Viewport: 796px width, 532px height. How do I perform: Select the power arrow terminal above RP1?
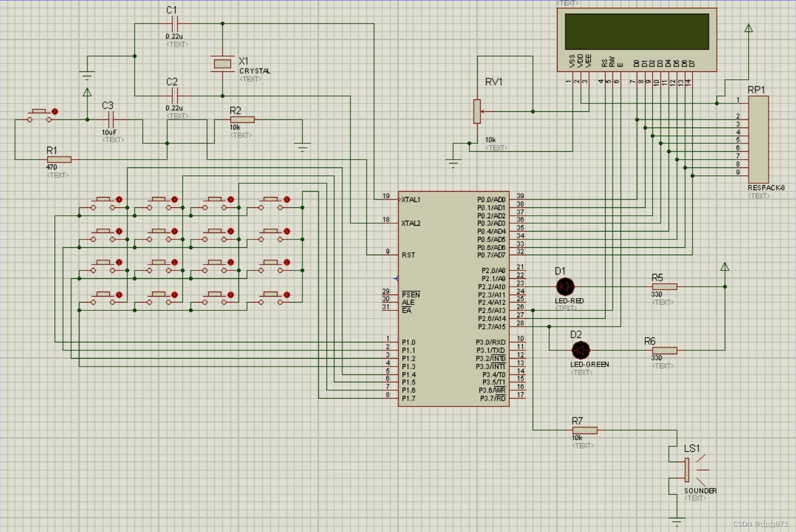[x=749, y=29]
